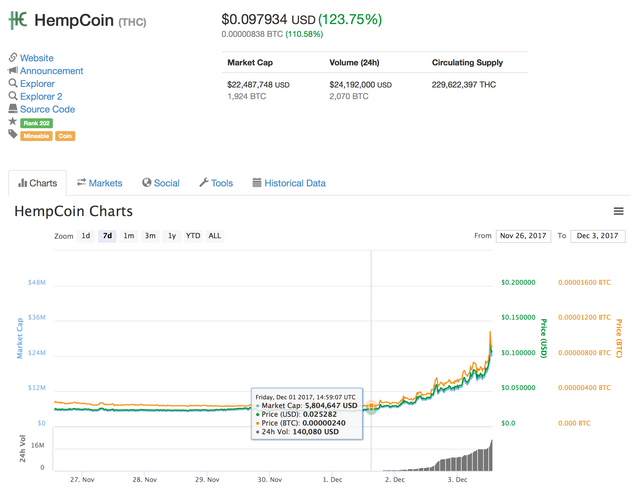This screenshot has height=493, width=640.
Task: Click the Price (USD) axis label
Action: click(544, 338)
